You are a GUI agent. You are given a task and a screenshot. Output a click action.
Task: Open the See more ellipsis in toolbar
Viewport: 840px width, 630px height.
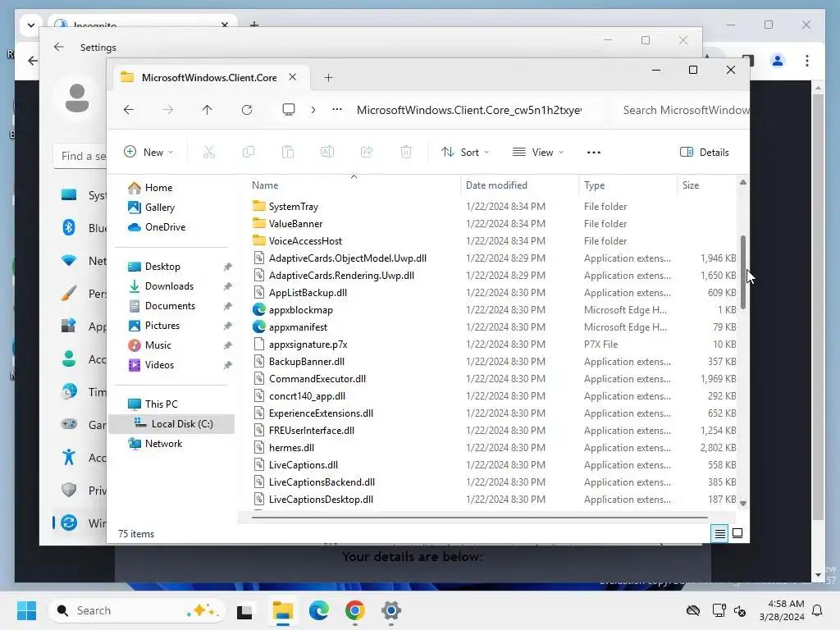594,152
